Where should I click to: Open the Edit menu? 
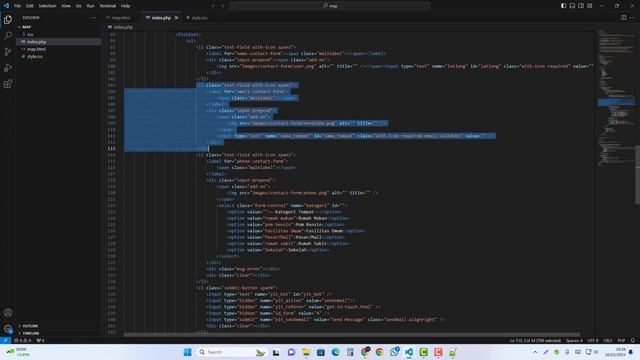29,6
